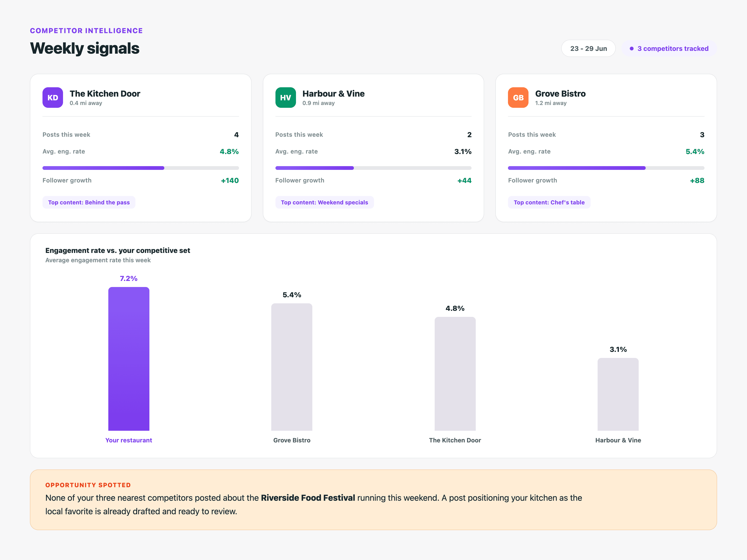Image resolution: width=747 pixels, height=560 pixels.
Task: Select The Kitchen Door chart bar
Action: coord(455,374)
